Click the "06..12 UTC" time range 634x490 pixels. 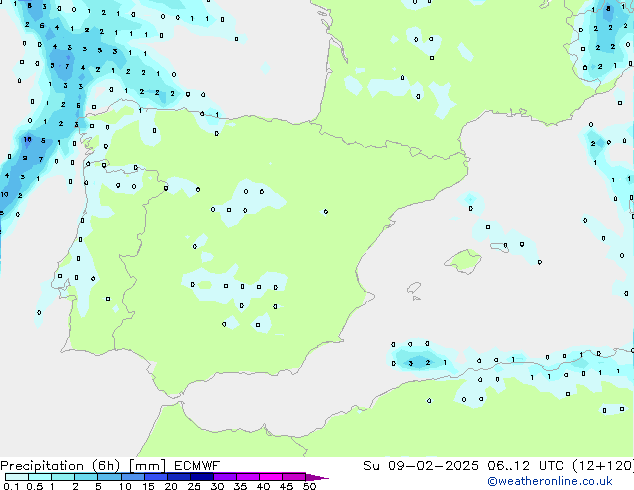525,466
